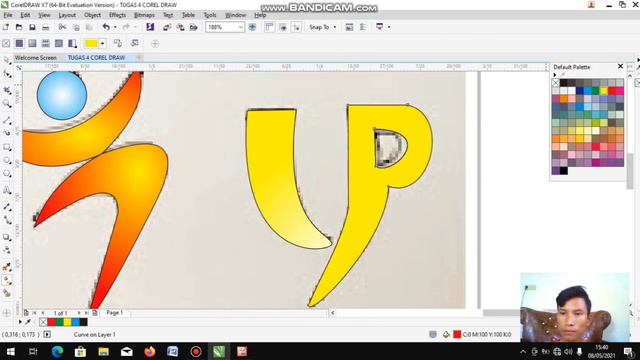Select Uniform fill type in property bar
This screenshot has width=640, height=360.
(19, 43)
